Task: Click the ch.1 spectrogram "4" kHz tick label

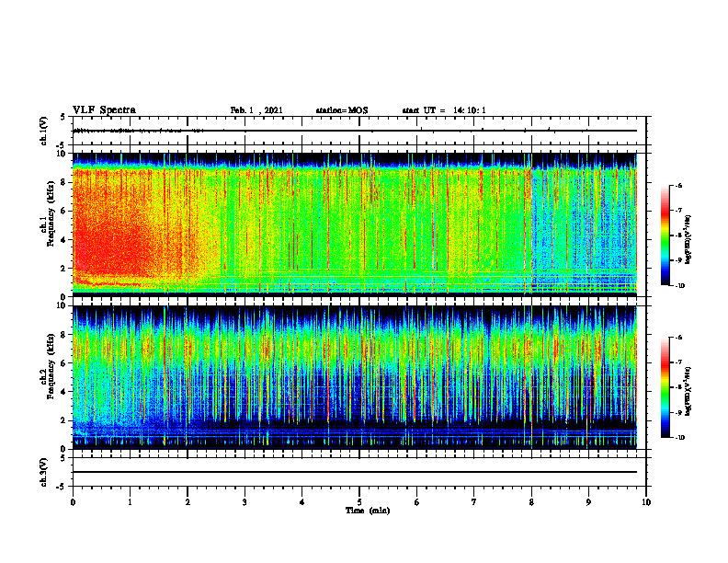Action: (63, 240)
